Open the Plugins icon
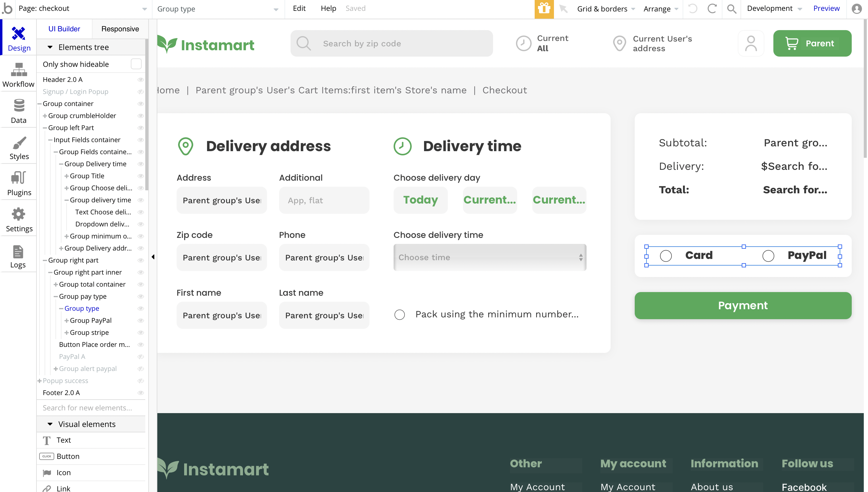 click(19, 178)
